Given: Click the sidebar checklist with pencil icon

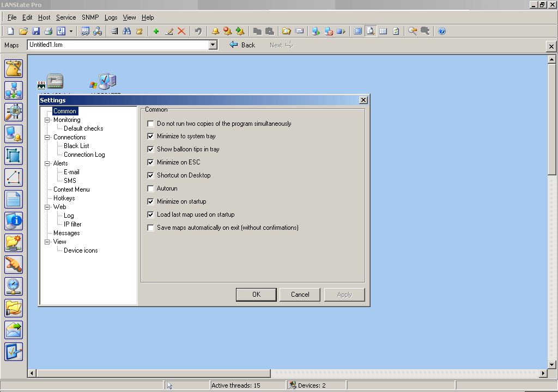Looking at the screenshot, I should coord(14,352).
